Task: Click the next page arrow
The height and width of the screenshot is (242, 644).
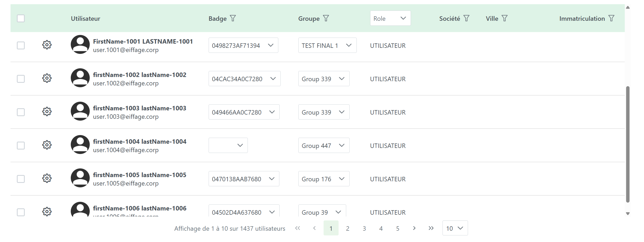Action: 414,228
